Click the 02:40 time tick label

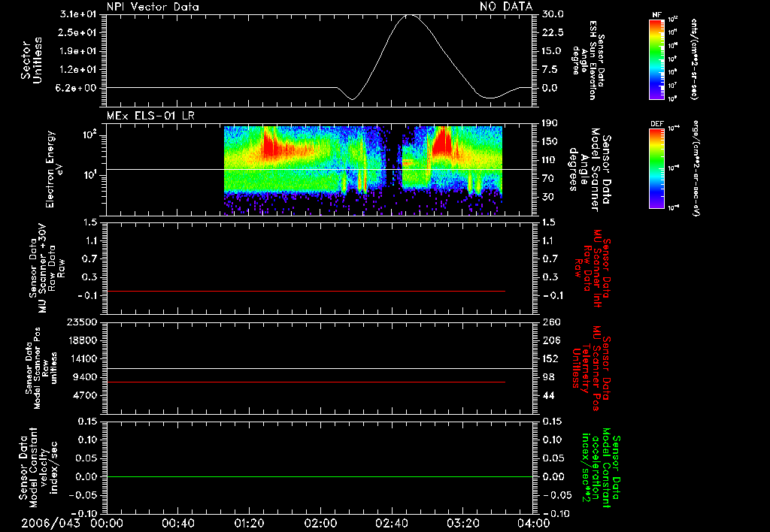[391, 523]
